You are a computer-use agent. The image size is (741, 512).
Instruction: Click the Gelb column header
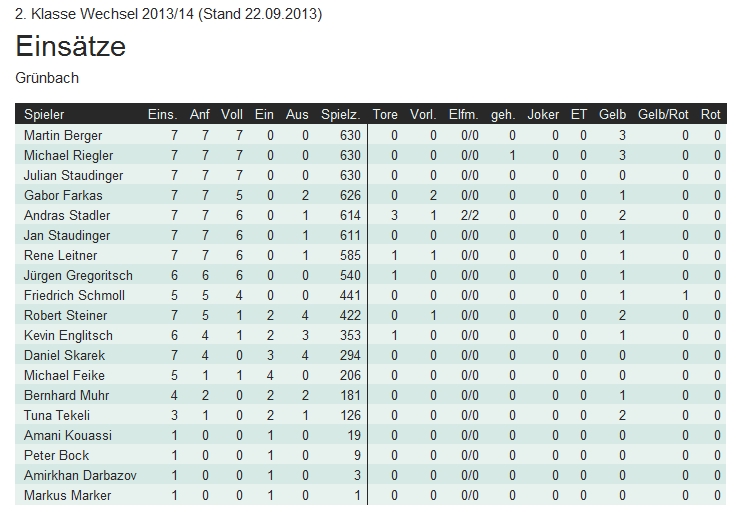612,115
